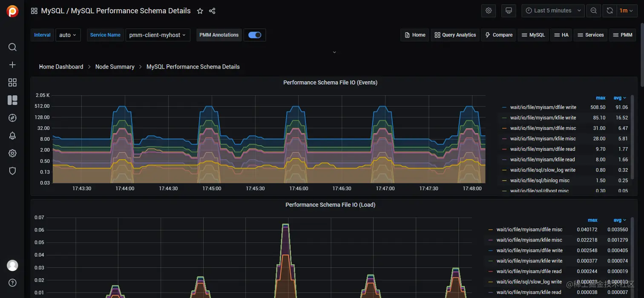Select max value 508.50 in Events legend

[x=598, y=107]
